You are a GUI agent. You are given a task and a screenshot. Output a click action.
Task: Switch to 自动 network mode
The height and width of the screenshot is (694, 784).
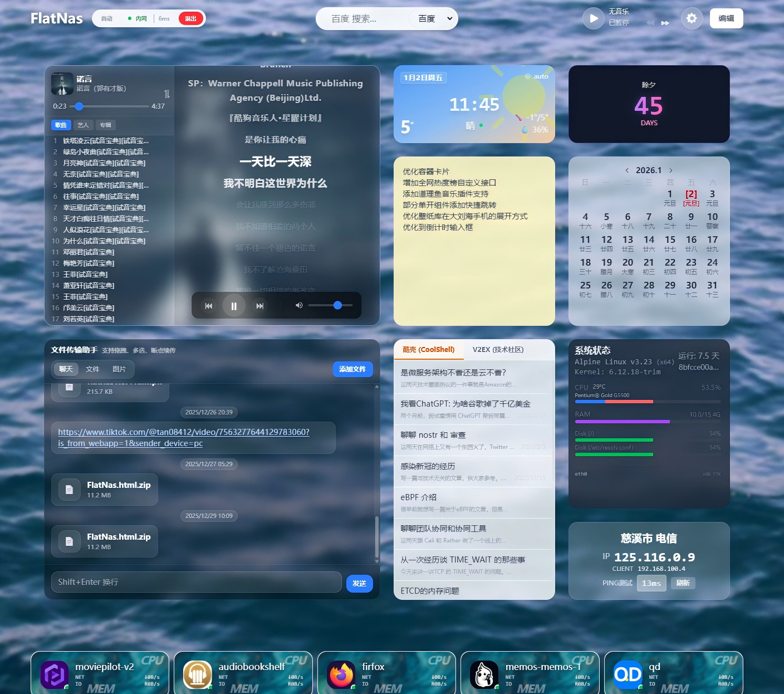point(107,19)
